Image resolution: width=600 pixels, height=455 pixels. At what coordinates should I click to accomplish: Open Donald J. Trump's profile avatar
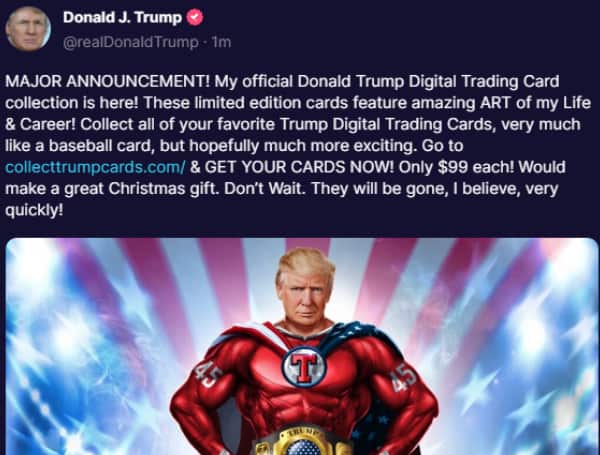pos(28,29)
